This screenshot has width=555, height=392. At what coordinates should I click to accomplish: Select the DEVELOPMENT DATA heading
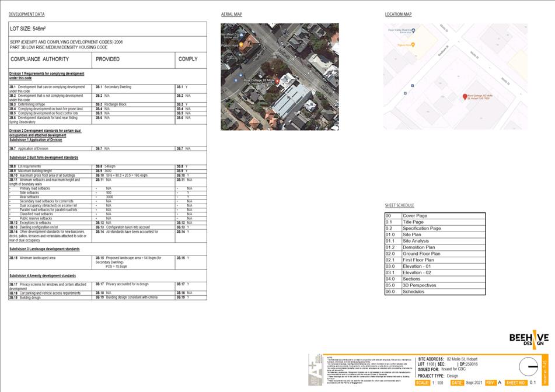tap(26, 15)
